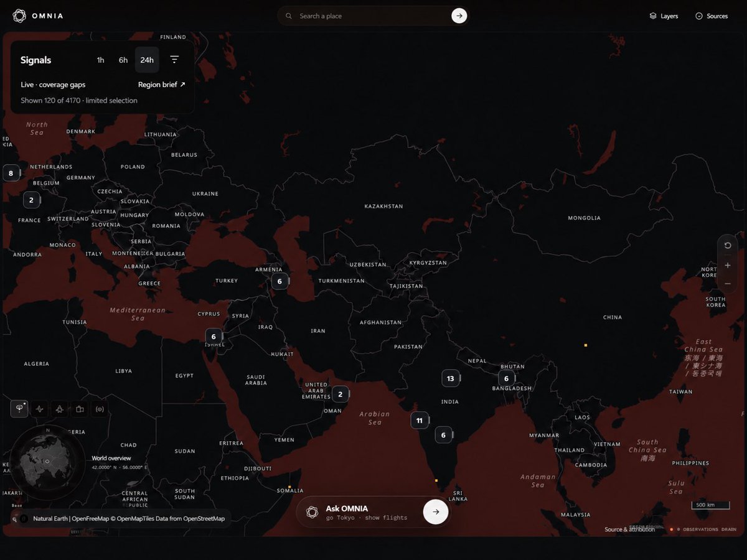Toggle the map book mode icon
Image resolution: width=747 pixels, height=560 pixels.
click(80, 409)
